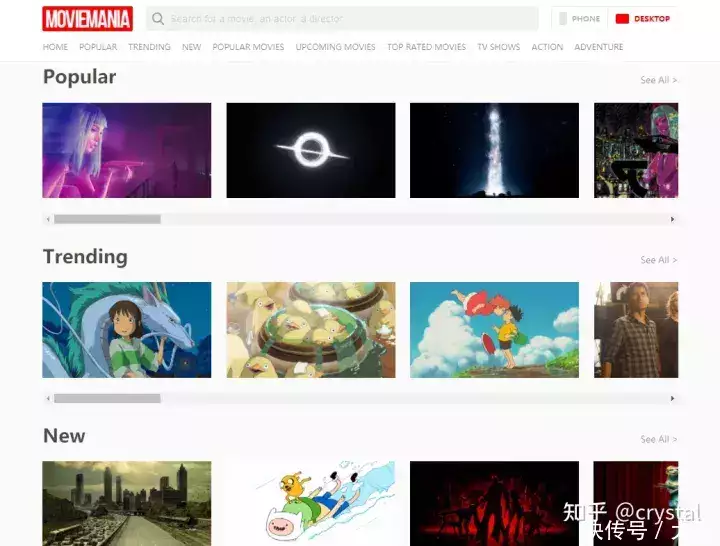Switch to PHONE view mode

point(579,19)
